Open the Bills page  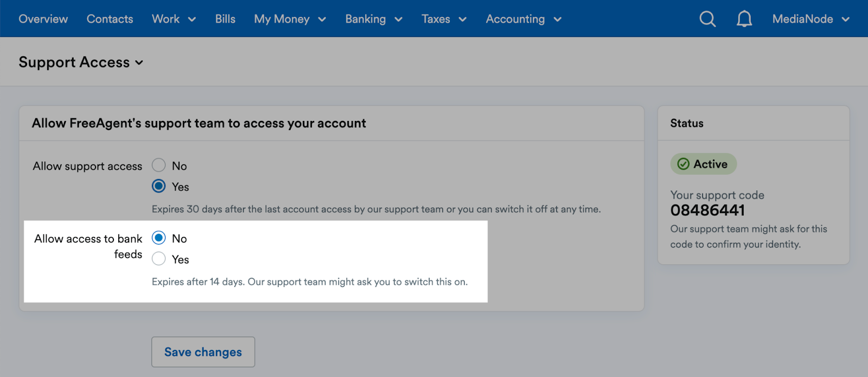click(x=225, y=19)
